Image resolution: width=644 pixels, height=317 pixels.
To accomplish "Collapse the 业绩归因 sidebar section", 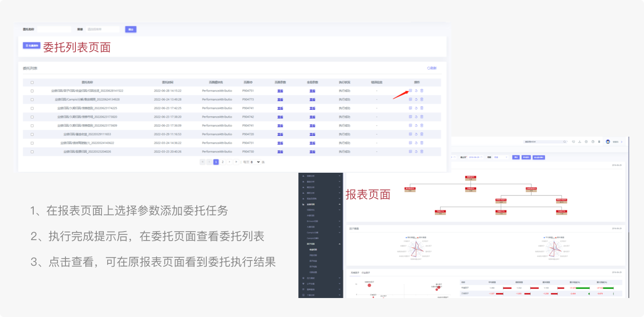I will click(340, 204).
